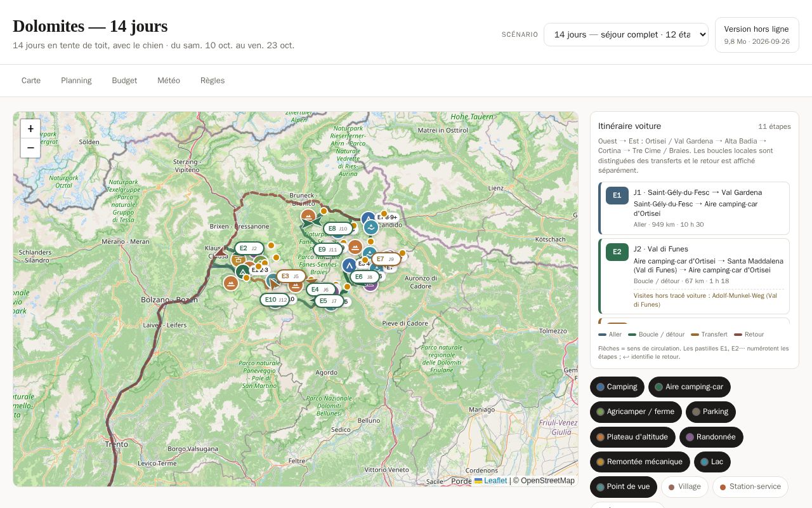812x508 pixels.
Task: Click the E2 badge in the itinerary list
Action: (x=617, y=252)
